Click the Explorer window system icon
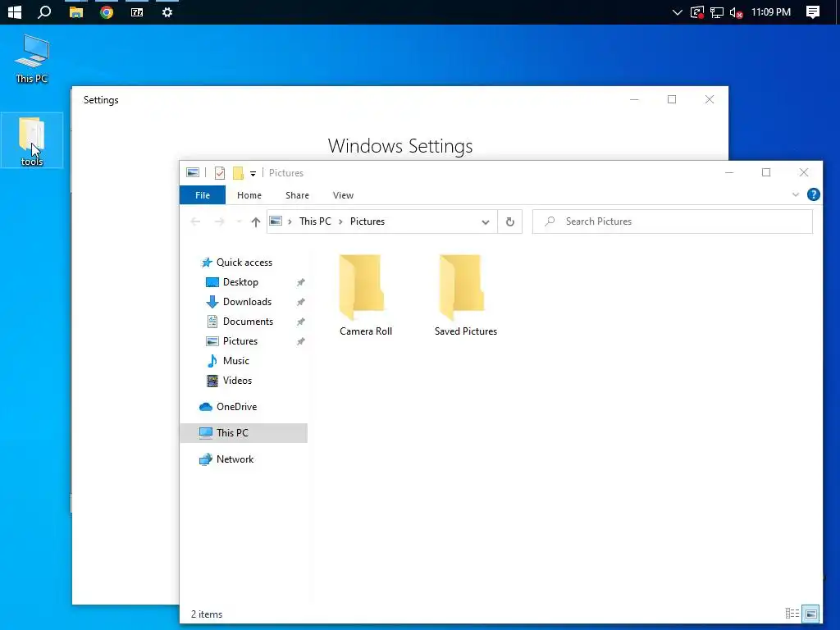The width and height of the screenshot is (840, 630). click(193, 172)
